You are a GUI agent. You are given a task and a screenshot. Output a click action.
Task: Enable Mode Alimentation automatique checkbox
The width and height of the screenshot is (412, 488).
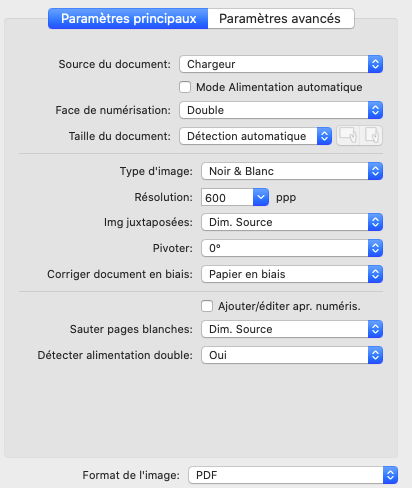185,87
